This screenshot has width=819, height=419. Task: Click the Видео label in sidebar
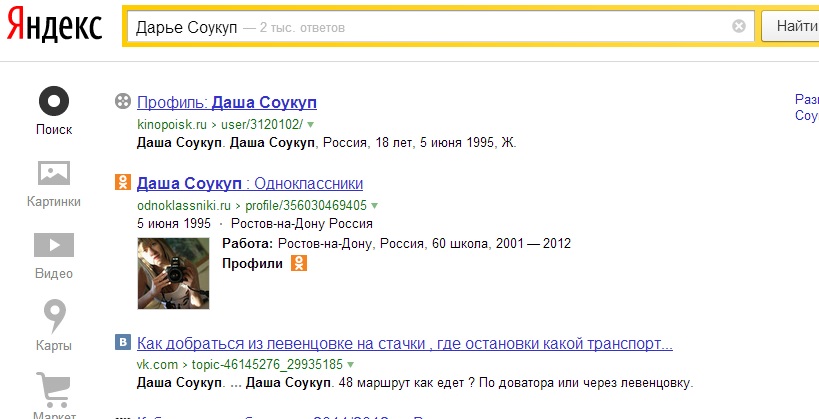tap(54, 273)
